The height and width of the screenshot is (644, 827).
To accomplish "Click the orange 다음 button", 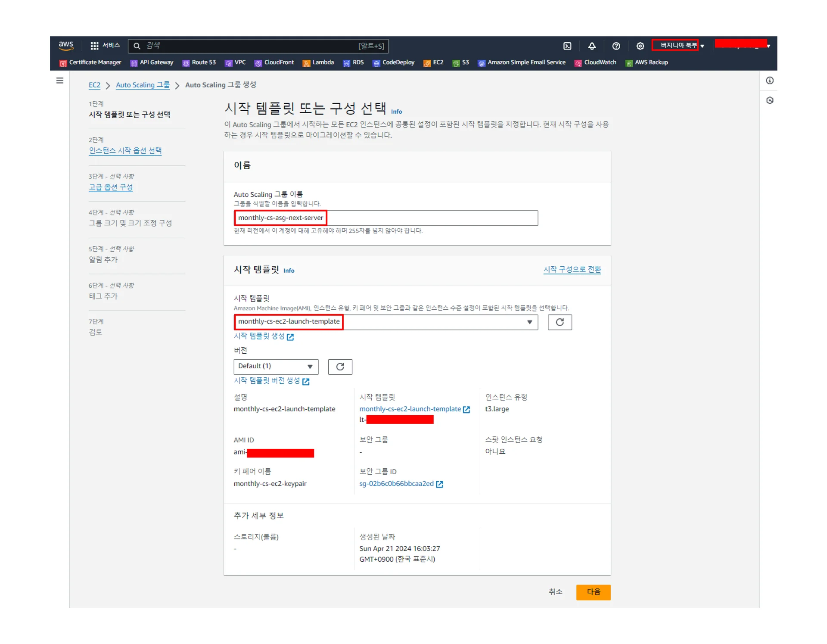I will pyautogui.click(x=593, y=592).
